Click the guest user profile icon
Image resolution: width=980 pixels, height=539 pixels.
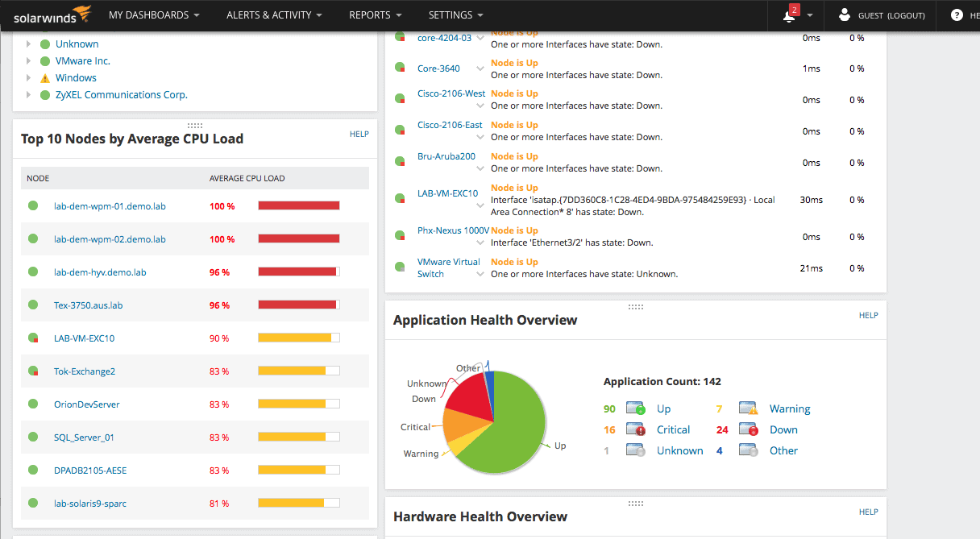click(845, 15)
